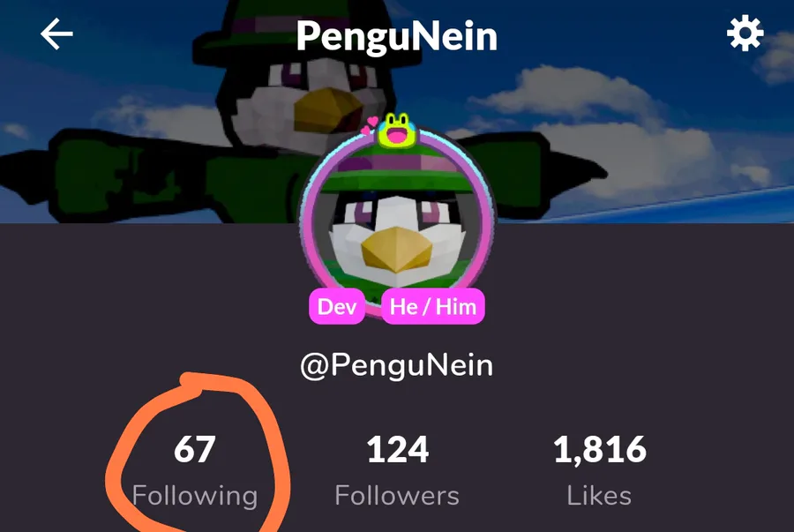Tap the pink hearts beside the frog
Screen dimensions: 794x532
coord(370,125)
